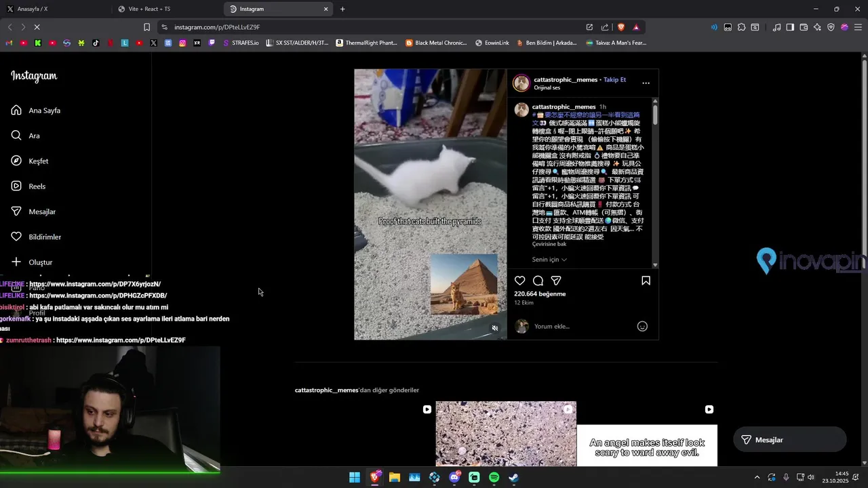Open Bildirimler notifications
Viewport: 868px width, 488px height.
tap(36, 237)
